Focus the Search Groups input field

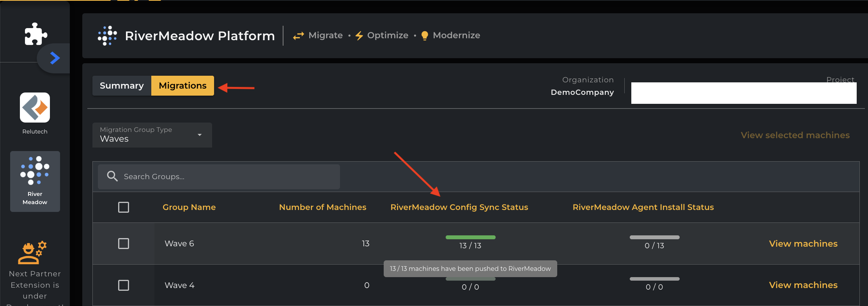click(x=219, y=177)
